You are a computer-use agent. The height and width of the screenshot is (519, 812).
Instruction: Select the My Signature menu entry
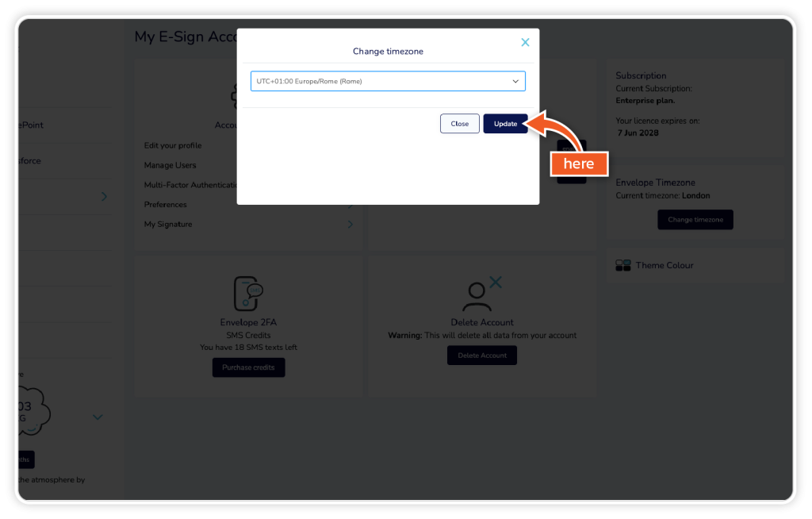168,225
